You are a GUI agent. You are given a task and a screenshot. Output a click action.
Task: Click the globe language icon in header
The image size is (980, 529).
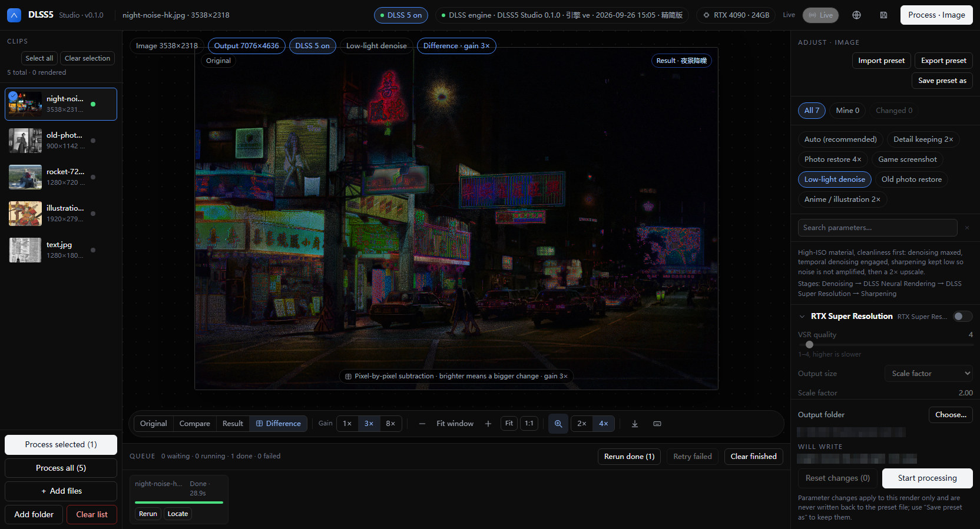[x=856, y=15]
